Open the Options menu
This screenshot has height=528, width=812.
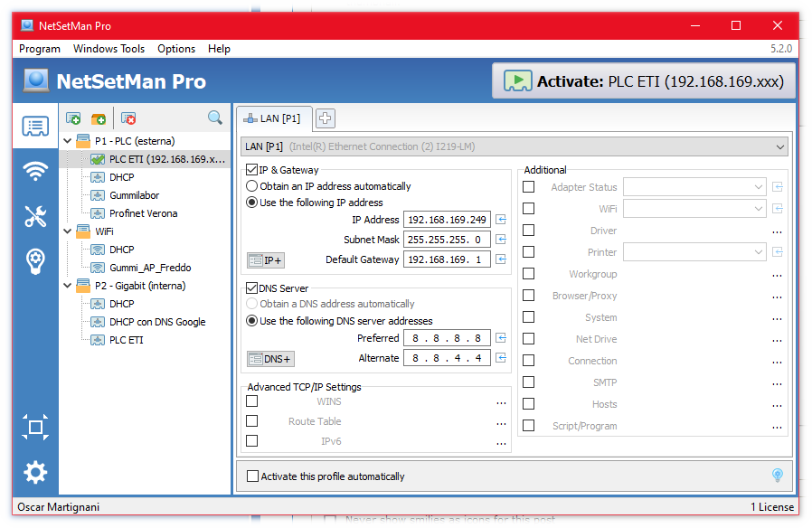(176, 49)
